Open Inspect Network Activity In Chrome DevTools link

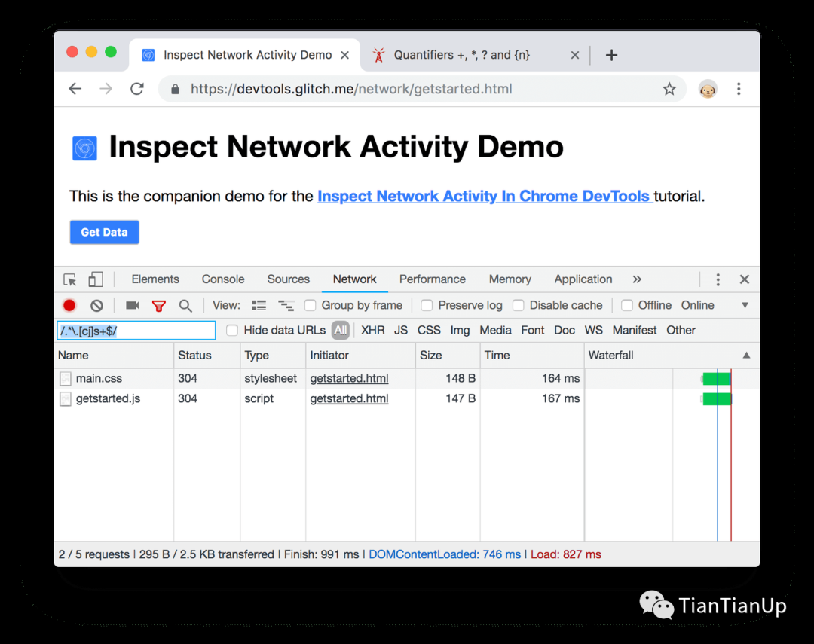[x=485, y=196]
